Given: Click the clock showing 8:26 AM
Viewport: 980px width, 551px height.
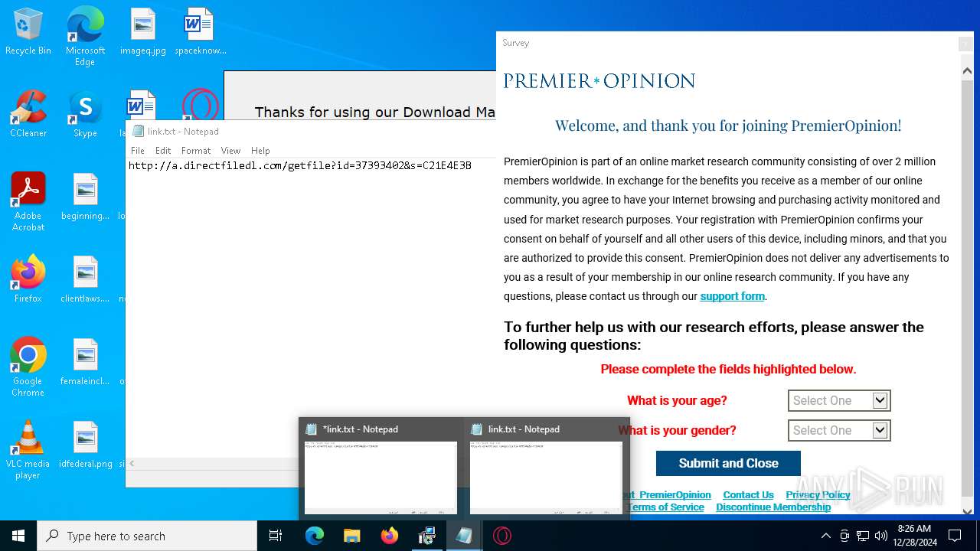Looking at the screenshot, I should pyautogui.click(x=916, y=536).
